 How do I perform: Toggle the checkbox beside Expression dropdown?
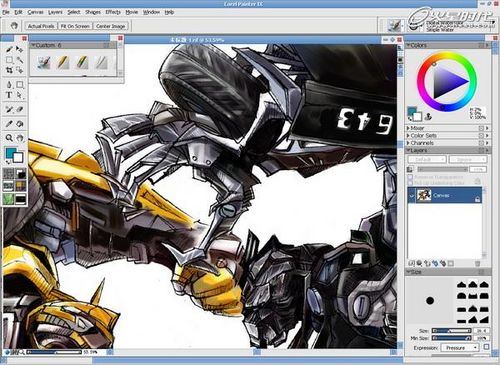(x=486, y=347)
